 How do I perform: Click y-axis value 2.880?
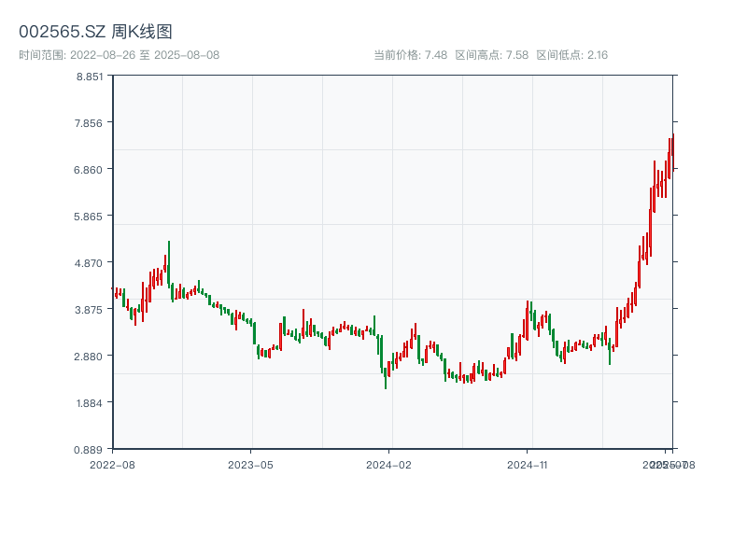pyautogui.click(x=89, y=357)
